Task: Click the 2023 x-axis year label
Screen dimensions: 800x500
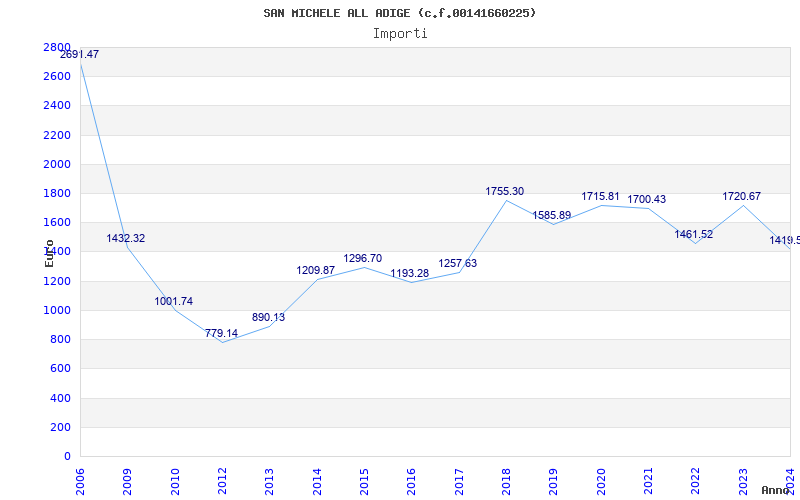Action: [743, 482]
